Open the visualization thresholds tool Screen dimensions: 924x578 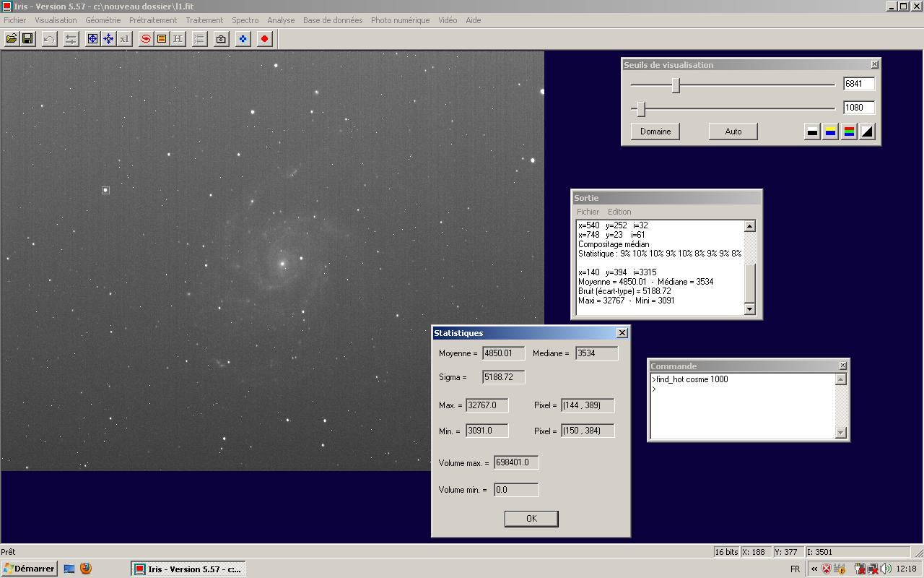click(x=70, y=38)
